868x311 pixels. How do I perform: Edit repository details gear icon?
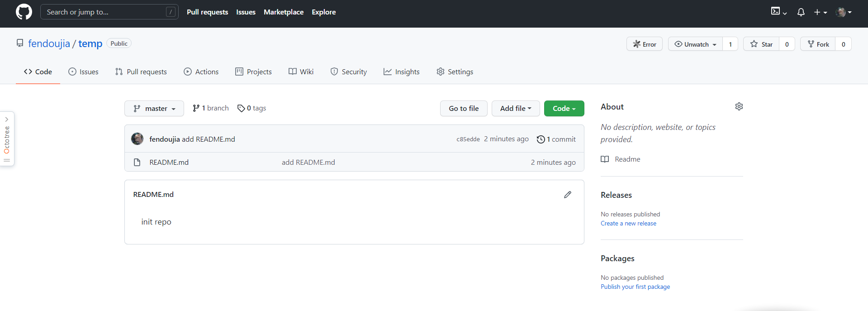739,106
